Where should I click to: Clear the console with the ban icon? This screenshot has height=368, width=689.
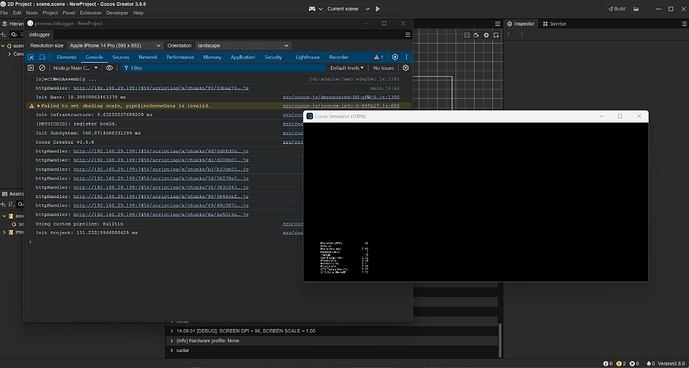[42, 68]
